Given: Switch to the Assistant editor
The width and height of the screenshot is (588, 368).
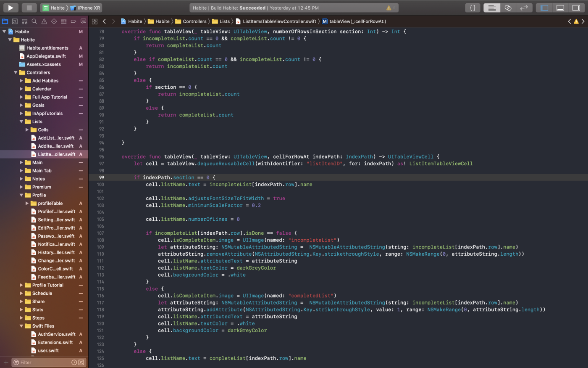Looking at the screenshot, I should 508,8.
